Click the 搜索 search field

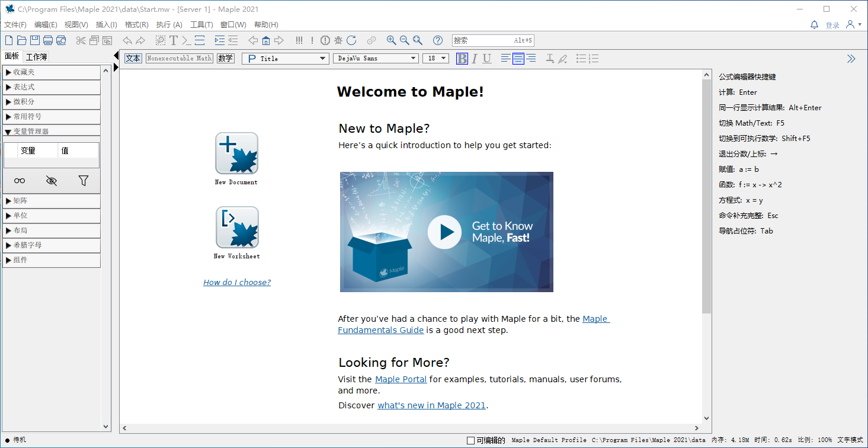(x=493, y=40)
